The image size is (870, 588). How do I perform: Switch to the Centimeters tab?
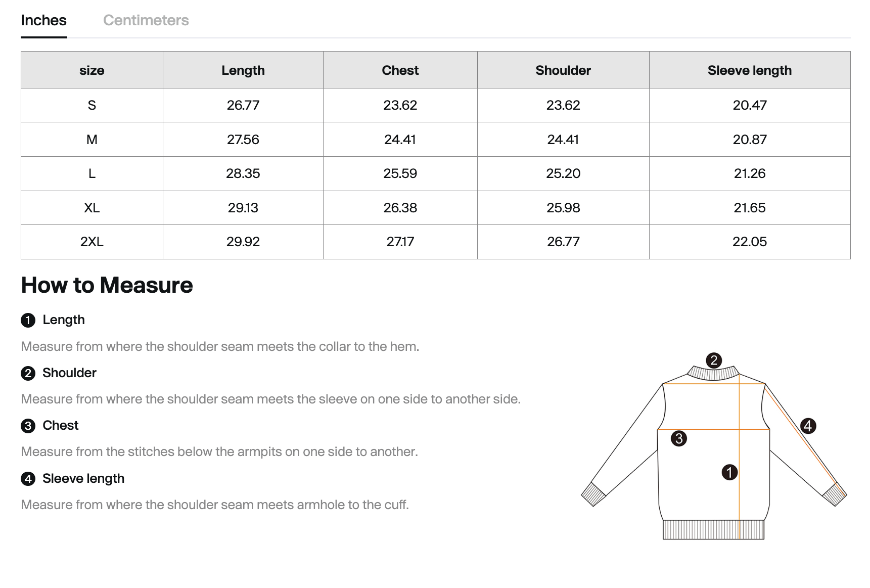click(x=146, y=20)
